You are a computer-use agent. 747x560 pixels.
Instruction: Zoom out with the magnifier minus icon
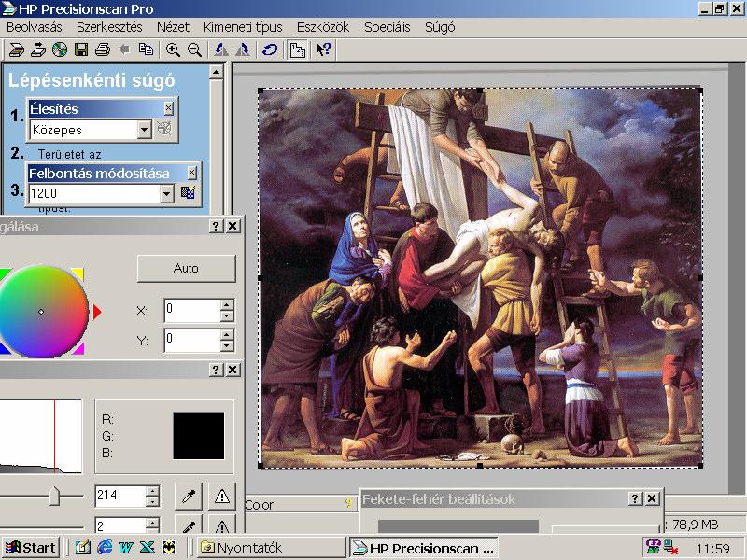coord(194,49)
